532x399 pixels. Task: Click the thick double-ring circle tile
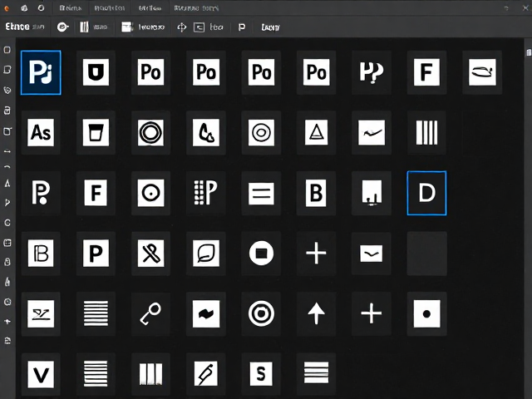[151, 133]
